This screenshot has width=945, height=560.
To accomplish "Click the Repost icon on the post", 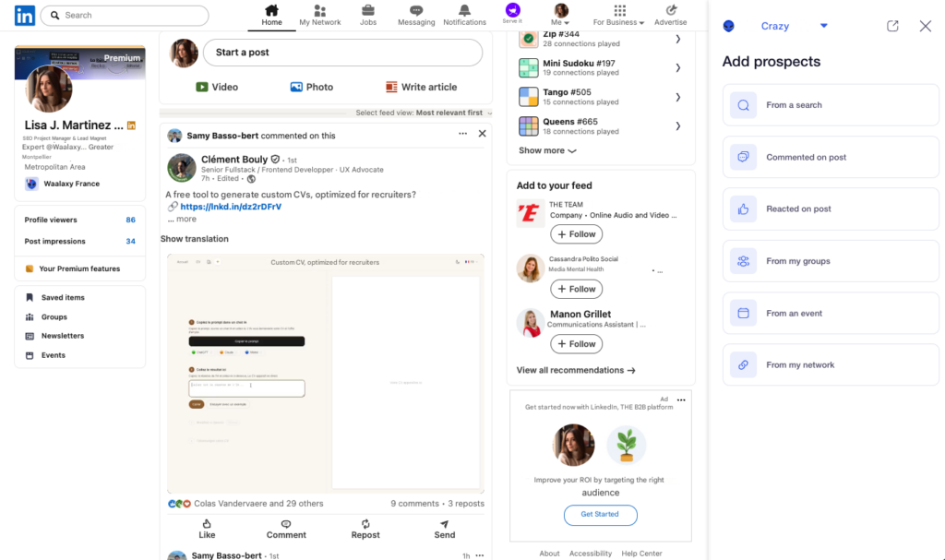I will [x=365, y=524].
